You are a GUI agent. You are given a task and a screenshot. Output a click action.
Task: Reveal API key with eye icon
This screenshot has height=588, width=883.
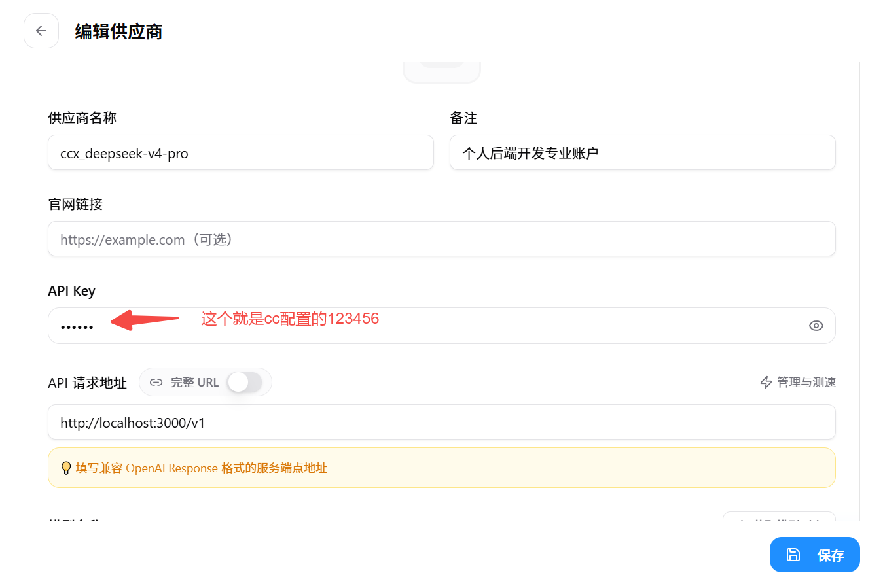click(x=816, y=326)
